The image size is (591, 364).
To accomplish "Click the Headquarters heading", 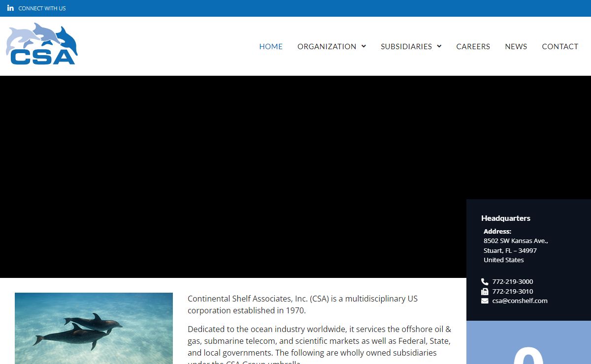I will click(x=506, y=218).
